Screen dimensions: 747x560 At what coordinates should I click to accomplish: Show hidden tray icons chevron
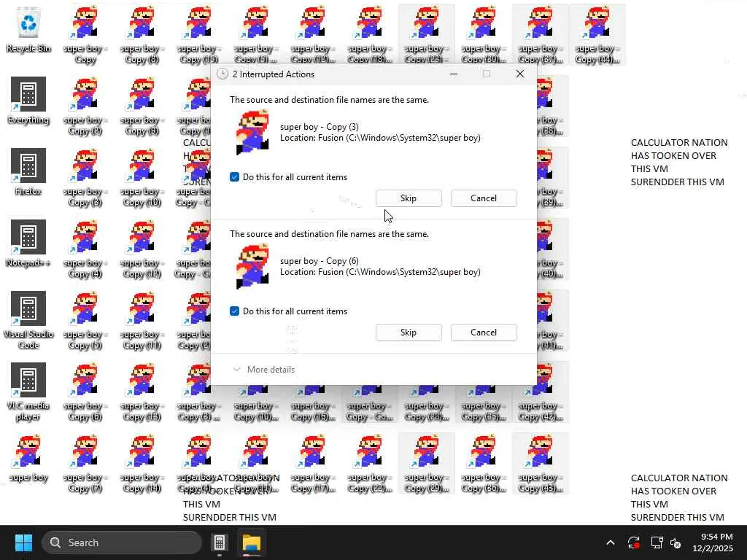coord(611,542)
